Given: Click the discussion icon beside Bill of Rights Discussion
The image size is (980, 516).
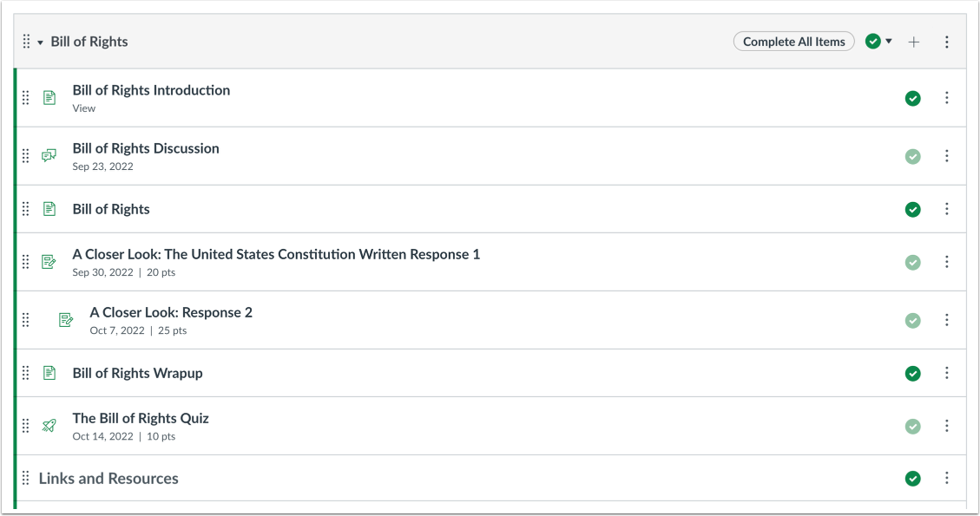Looking at the screenshot, I should click(49, 156).
